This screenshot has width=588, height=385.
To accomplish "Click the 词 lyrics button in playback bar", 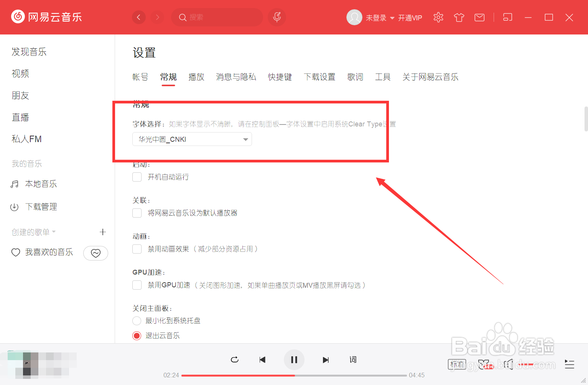I will [x=353, y=360].
